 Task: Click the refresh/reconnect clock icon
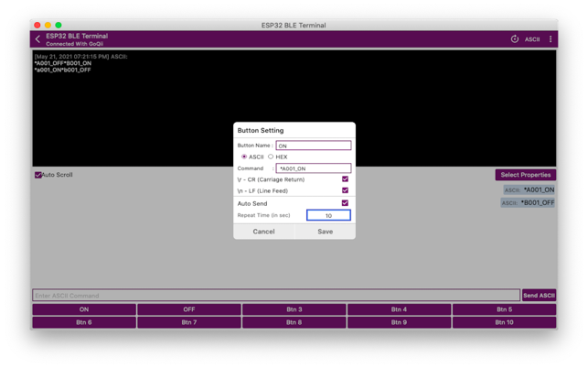(x=515, y=39)
